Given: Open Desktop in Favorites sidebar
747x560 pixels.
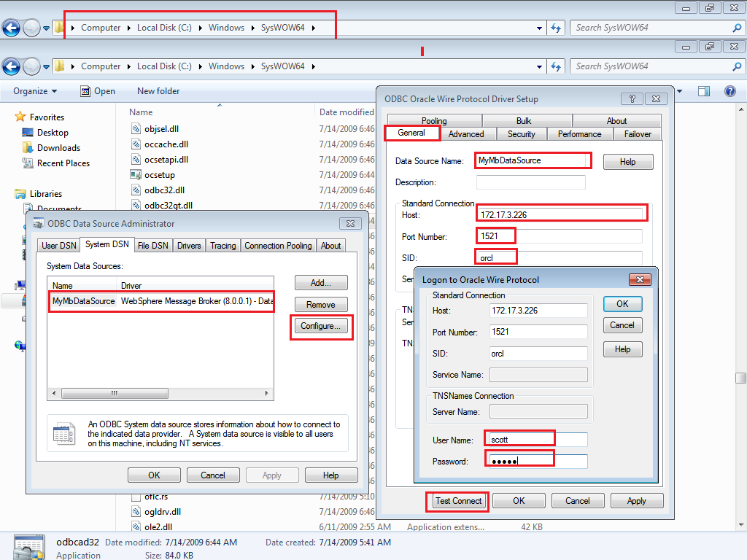Looking at the screenshot, I should pyautogui.click(x=53, y=133).
